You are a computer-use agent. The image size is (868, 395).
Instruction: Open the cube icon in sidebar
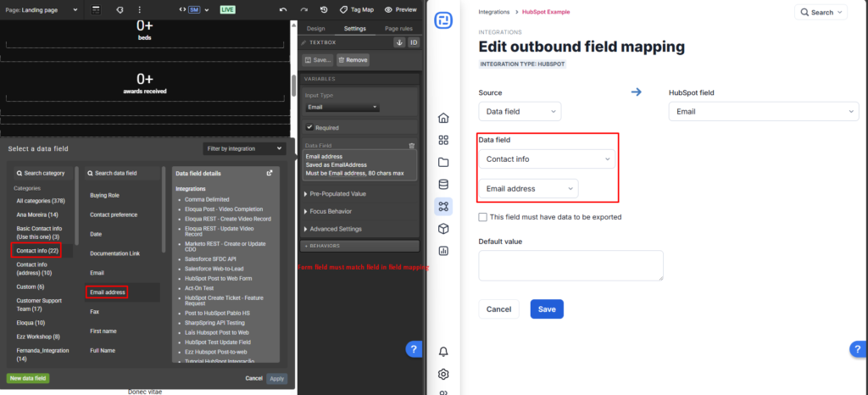tap(442, 229)
